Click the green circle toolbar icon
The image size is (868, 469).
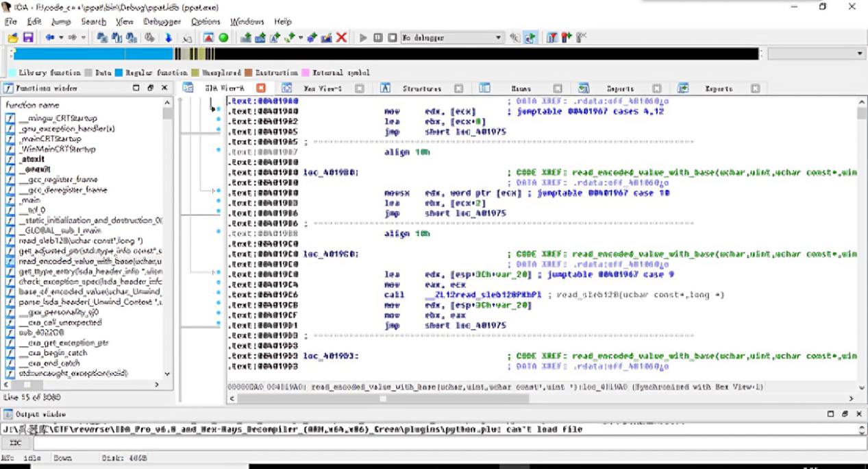tap(223, 38)
